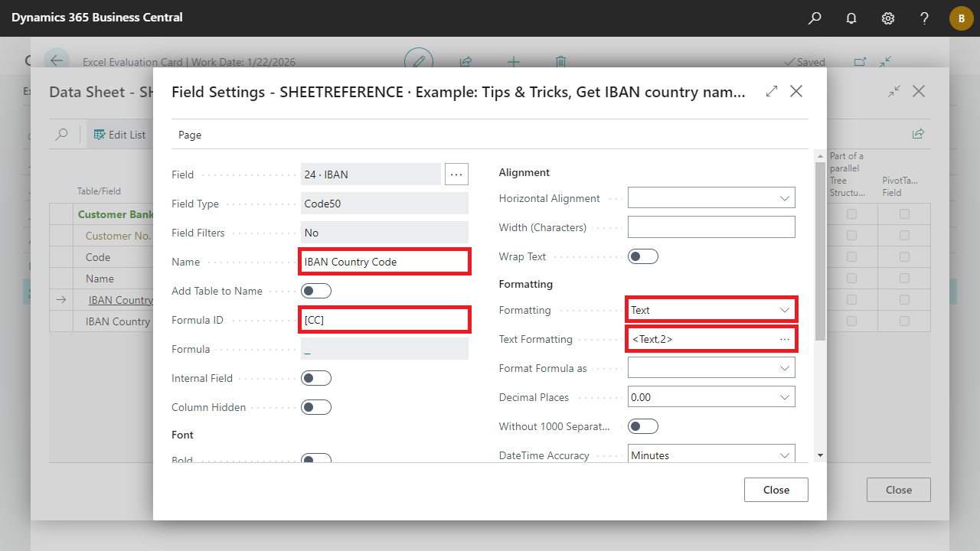Click the share icon in Data Sheet
This screenshot has width=980, height=551.
[x=917, y=134]
